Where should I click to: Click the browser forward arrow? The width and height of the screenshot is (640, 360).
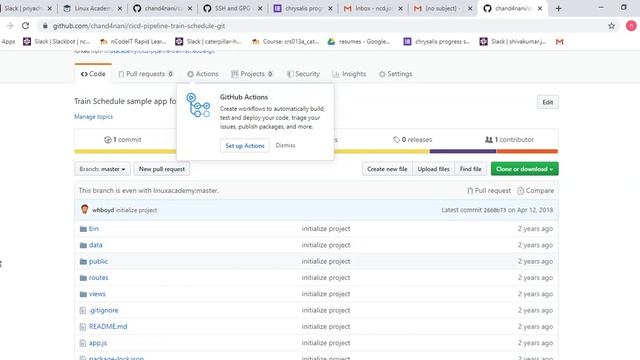click(9, 26)
